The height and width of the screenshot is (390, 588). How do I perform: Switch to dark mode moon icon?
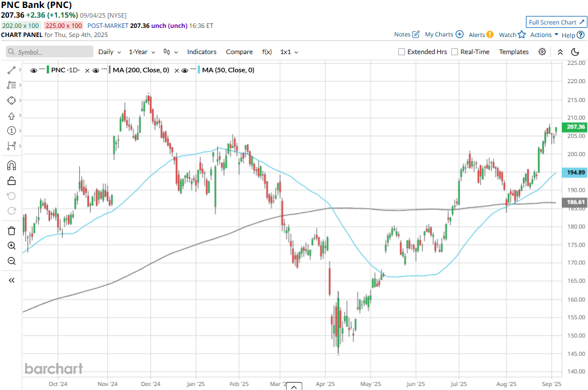pos(574,52)
